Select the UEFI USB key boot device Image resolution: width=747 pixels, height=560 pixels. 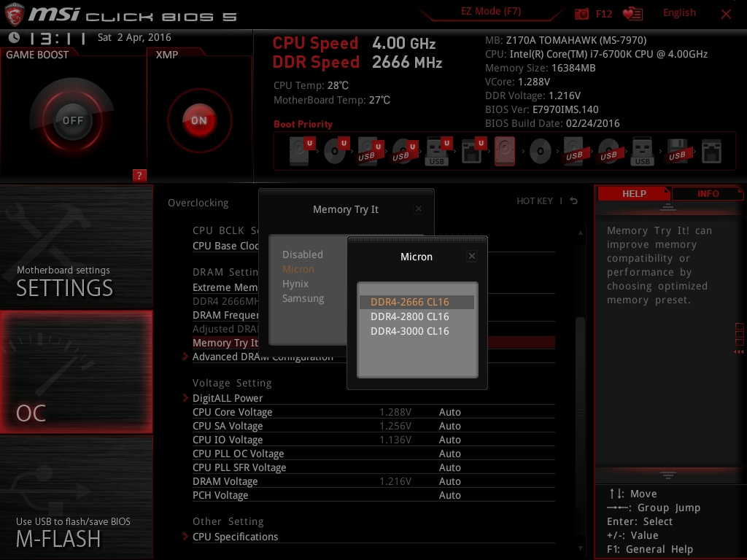click(x=438, y=151)
